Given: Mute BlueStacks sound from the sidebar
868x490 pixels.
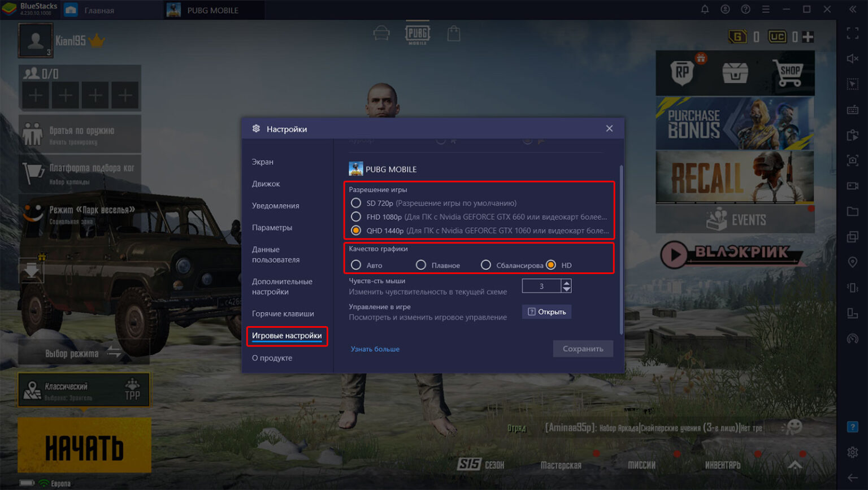Looking at the screenshot, I should click(x=852, y=58).
